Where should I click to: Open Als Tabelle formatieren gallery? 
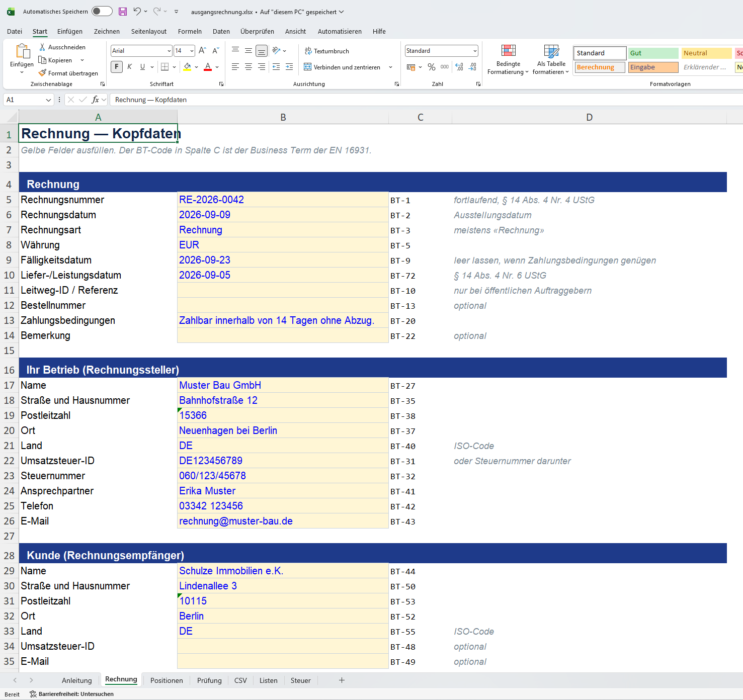[551, 60]
